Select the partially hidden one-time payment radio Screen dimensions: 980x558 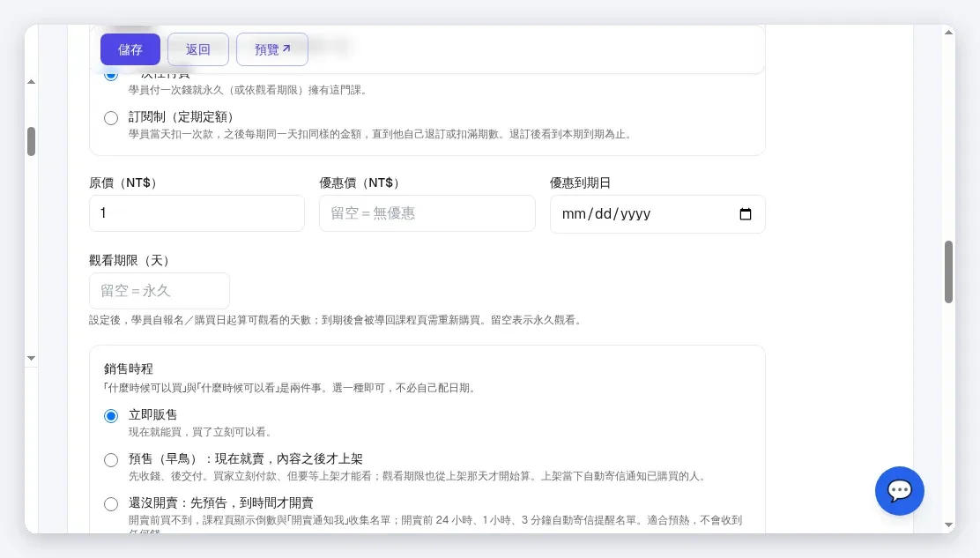pos(111,76)
